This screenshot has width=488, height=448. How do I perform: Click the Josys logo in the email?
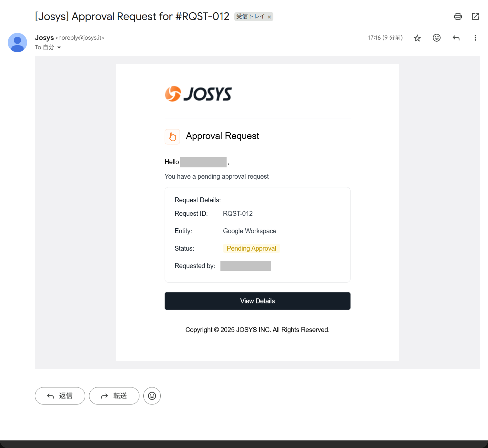tap(198, 94)
